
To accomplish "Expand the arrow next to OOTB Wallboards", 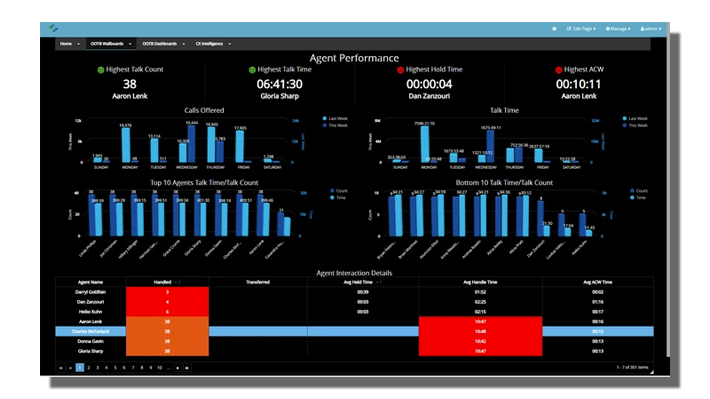I will click(130, 44).
